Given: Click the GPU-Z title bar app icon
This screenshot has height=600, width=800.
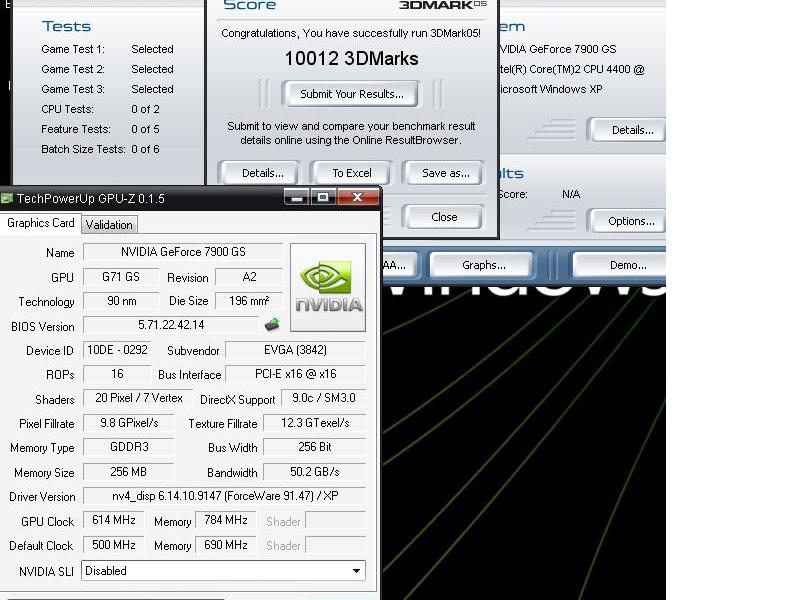Looking at the screenshot, I should (7, 198).
